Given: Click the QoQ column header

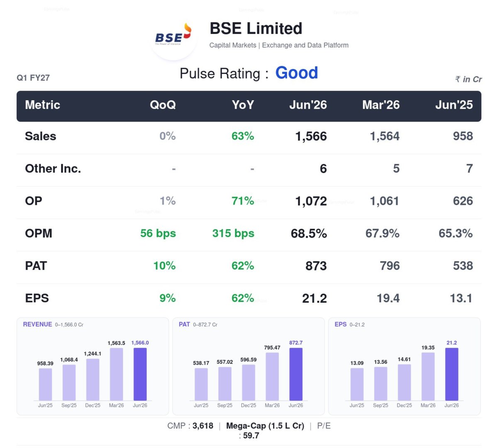Looking at the screenshot, I should point(163,105).
